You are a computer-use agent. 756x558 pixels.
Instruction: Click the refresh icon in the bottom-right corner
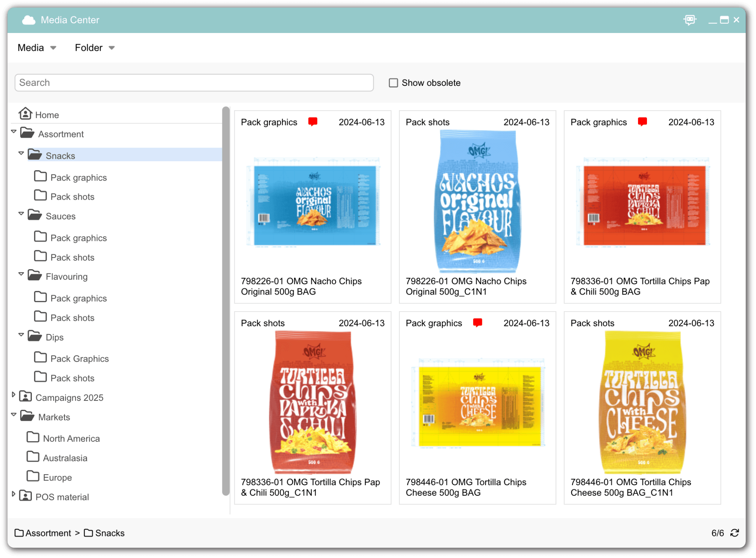coord(734,533)
